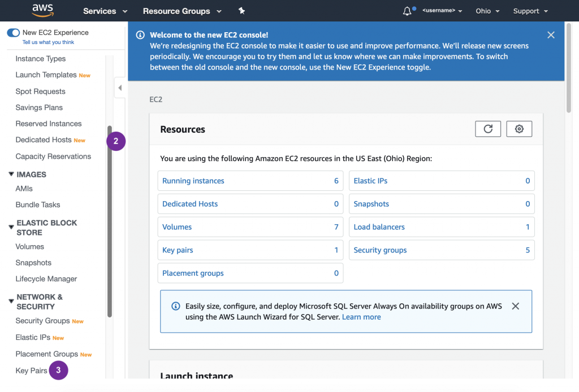Dismiss the SQL Server launch wizard notice

(x=515, y=306)
